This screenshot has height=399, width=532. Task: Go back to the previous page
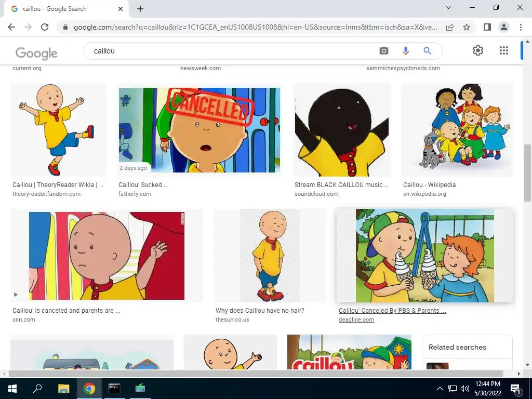click(x=11, y=27)
